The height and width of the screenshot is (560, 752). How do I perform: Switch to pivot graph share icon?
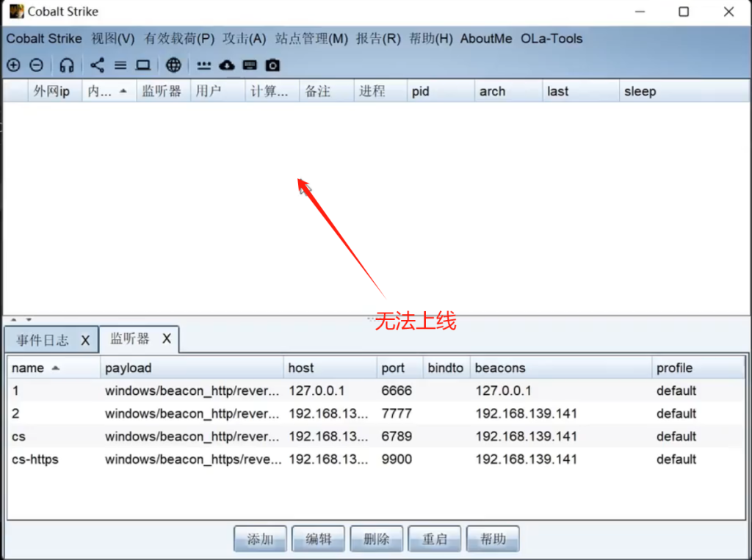tap(98, 65)
